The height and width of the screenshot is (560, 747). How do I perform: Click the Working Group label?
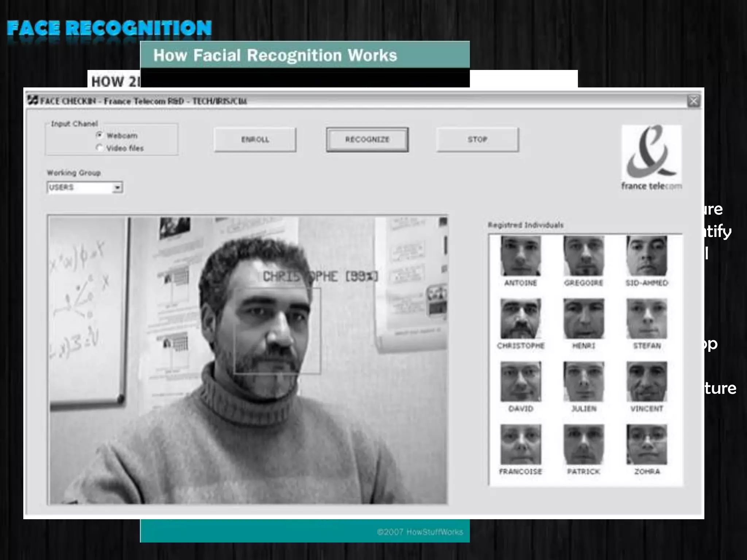pos(74,173)
